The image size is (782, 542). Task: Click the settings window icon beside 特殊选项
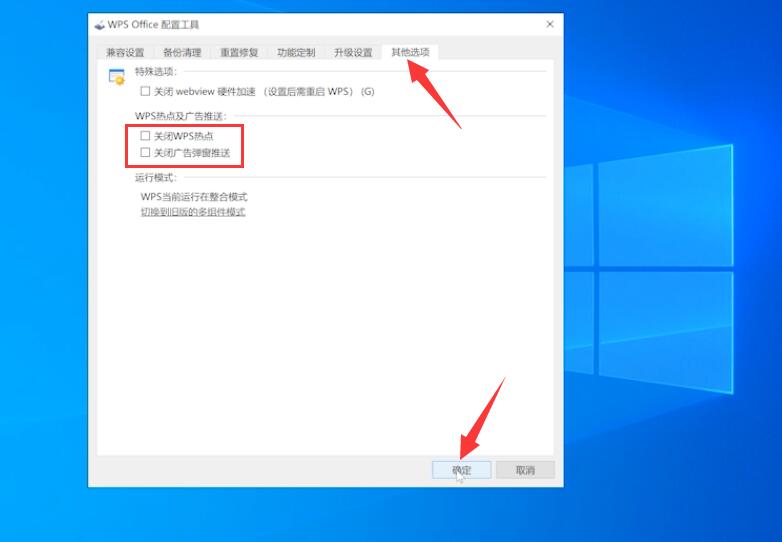pyautogui.click(x=117, y=77)
